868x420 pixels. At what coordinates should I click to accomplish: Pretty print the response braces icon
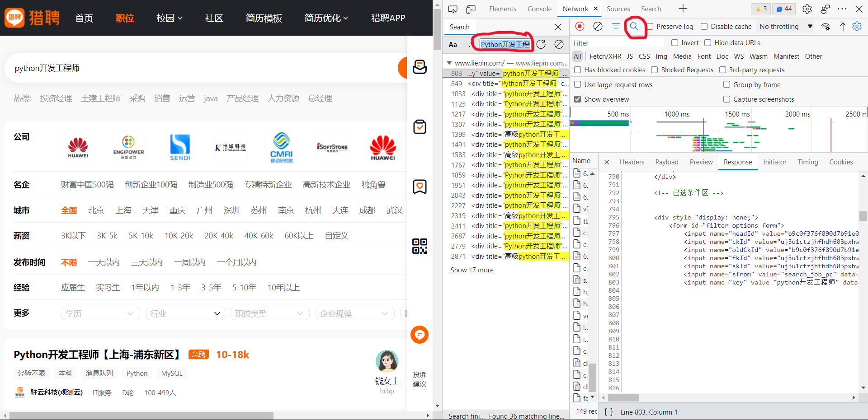609,412
